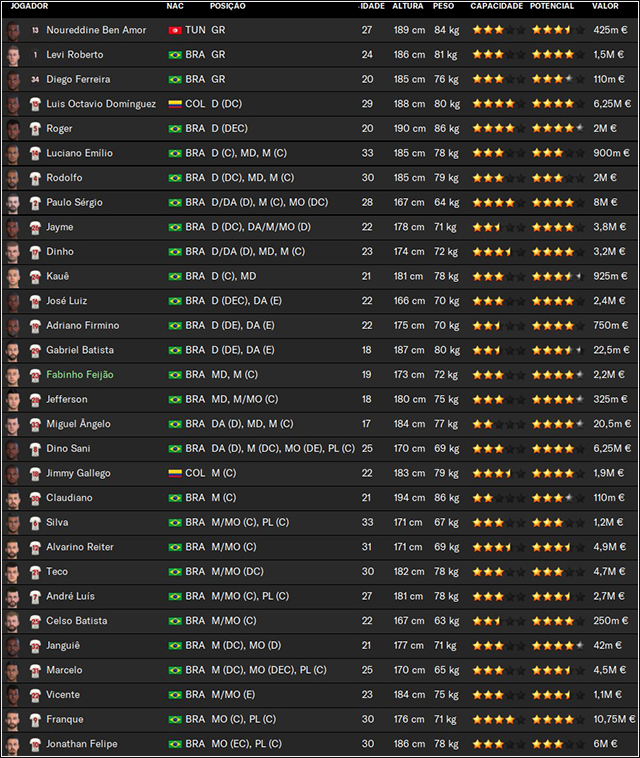Click the Brazil flag in Roger's row
Screen dimensions: 640x758
175,129
